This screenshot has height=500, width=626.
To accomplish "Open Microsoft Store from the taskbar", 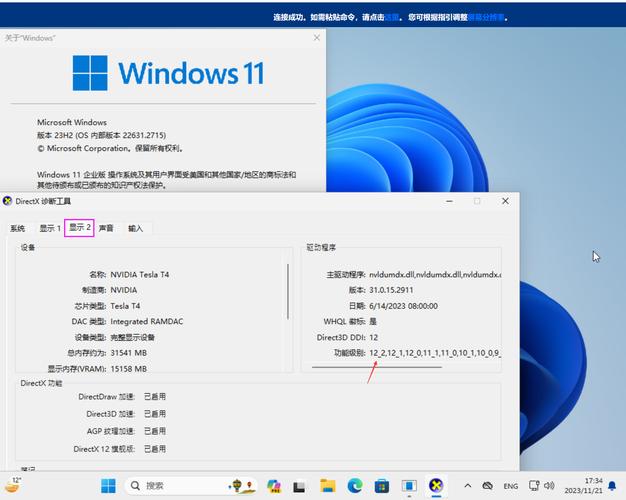I will click(382, 486).
